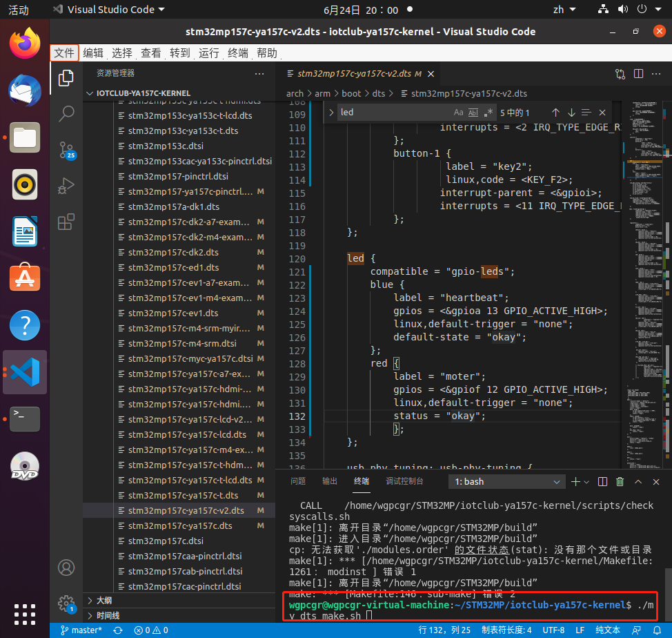
Task: Kill the terminal with trash icon
Action: click(620, 481)
